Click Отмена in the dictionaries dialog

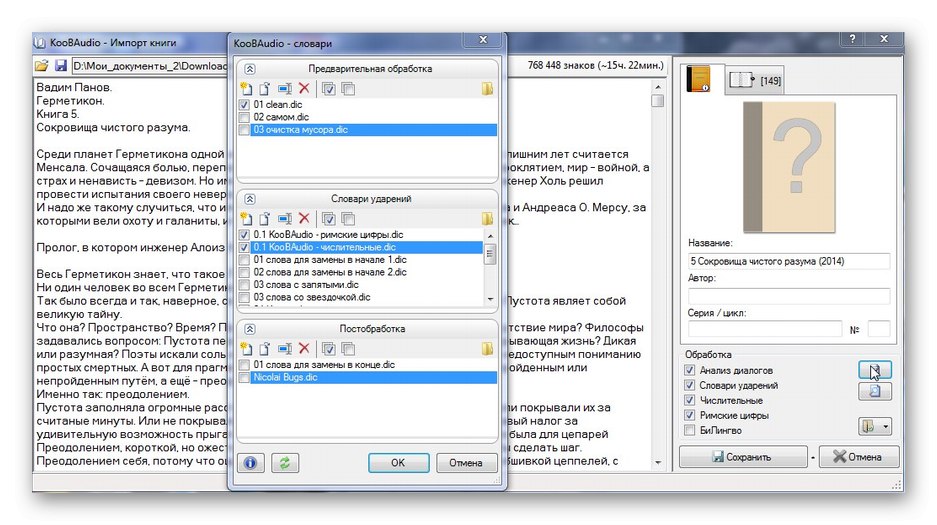pyautogui.click(x=466, y=463)
